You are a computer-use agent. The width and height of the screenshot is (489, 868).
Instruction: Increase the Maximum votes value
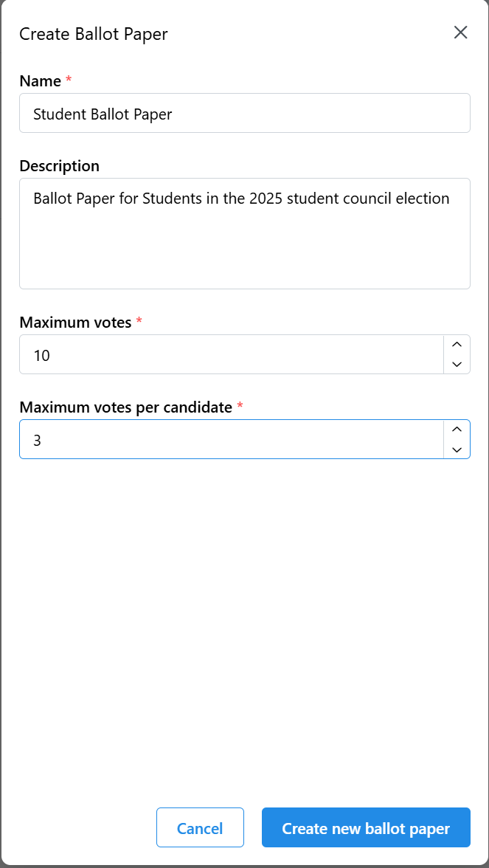[457, 345]
